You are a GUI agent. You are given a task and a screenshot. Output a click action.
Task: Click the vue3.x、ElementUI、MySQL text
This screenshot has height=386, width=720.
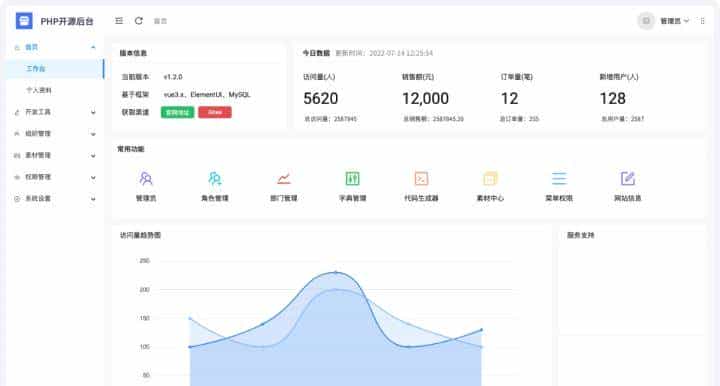(x=207, y=95)
